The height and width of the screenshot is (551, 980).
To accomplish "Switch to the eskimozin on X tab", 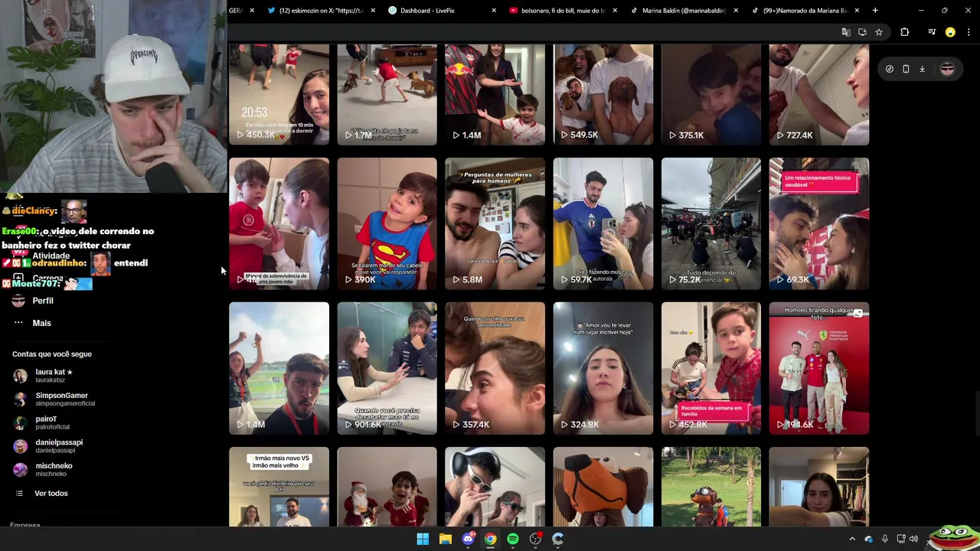I will [322, 11].
